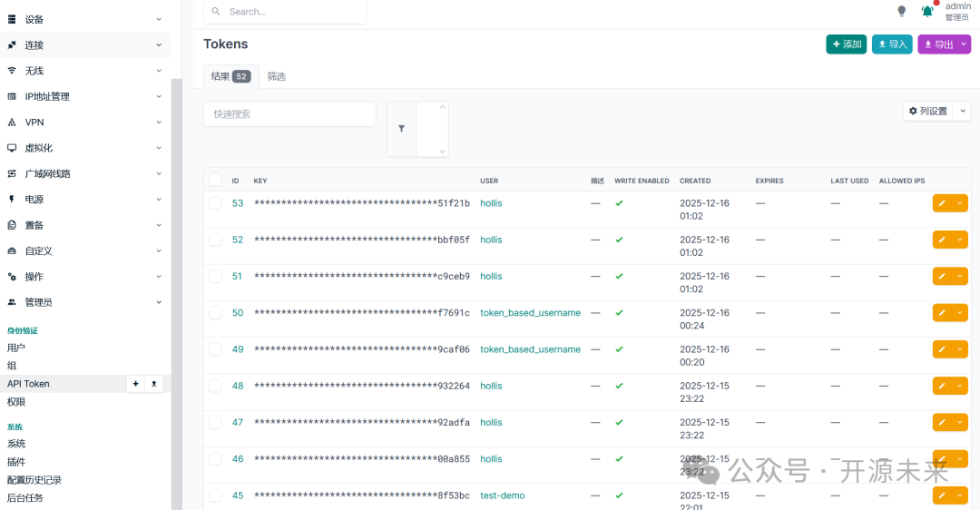Image resolution: width=980 pixels, height=510 pixels.
Task: Select the checkbox for token 46
Action: [x=216, y=459]
